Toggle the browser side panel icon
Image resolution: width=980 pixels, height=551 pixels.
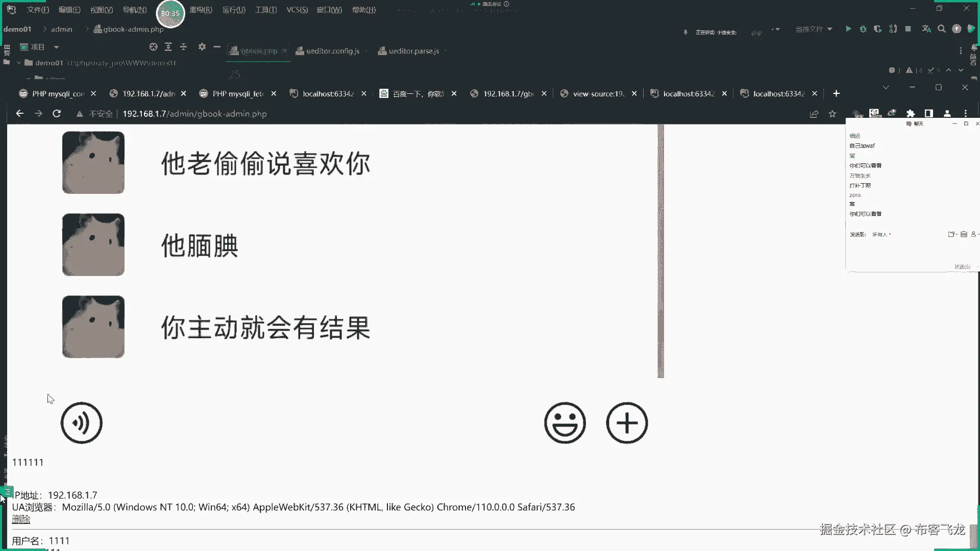click(928, 113)
